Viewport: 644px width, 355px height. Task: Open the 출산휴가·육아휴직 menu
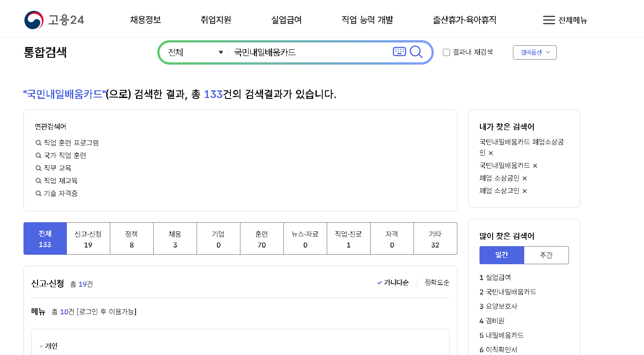[x=465, y=20]
